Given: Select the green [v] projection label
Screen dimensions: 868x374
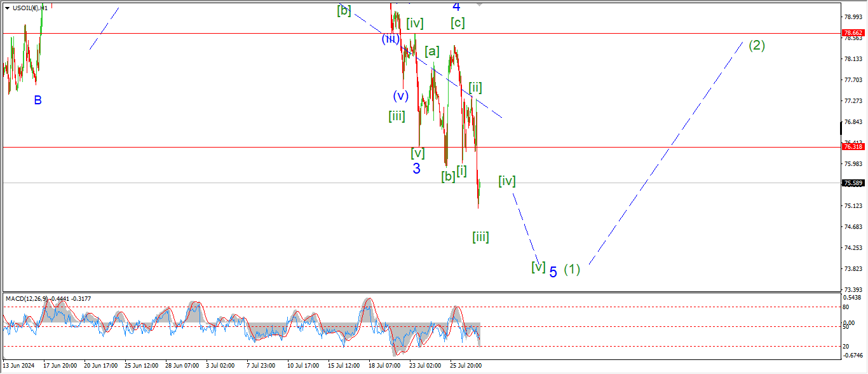Looking at the screenshot, I should click(x=538, y=267).
